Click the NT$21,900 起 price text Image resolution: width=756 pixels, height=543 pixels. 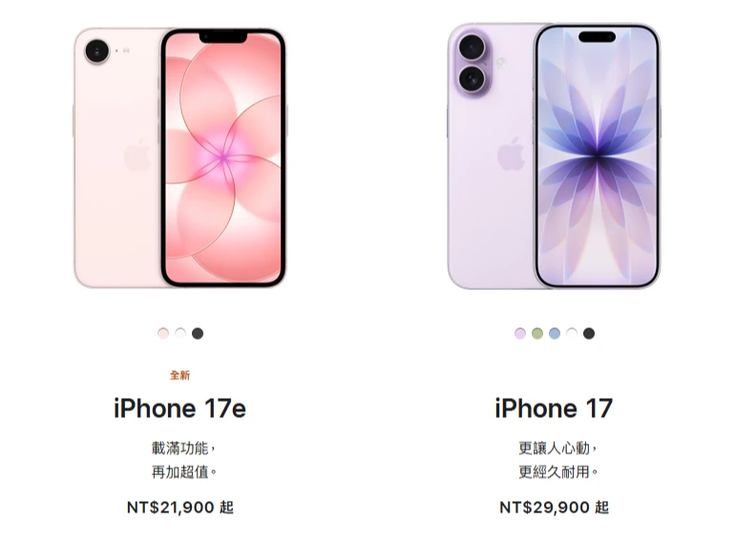point(180,508)
